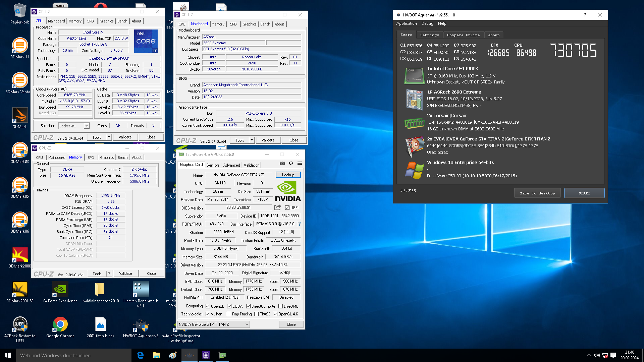644x362 pixels.
Task: Launch Heaven Benchmark v2.1 icon
Action: coord(141,295)
